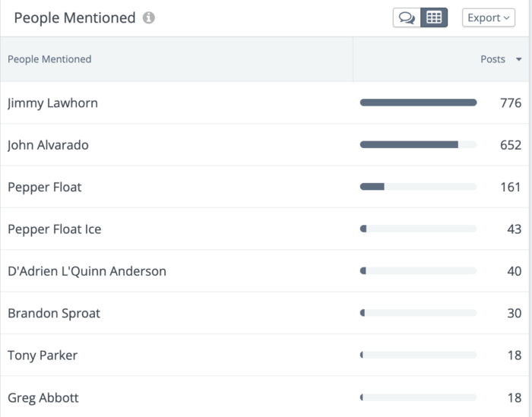Click the Posts sort arrow
532x417 pixels.
519,59
